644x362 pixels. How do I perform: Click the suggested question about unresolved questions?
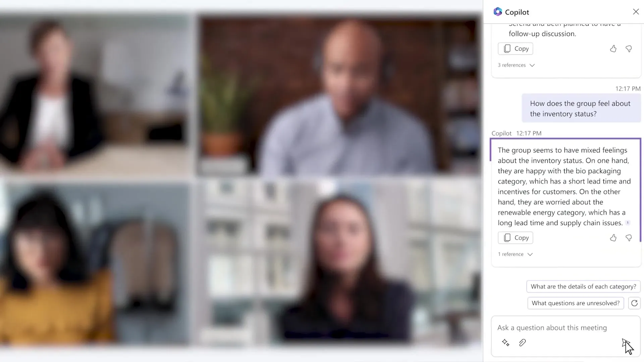tap(576, 303)
